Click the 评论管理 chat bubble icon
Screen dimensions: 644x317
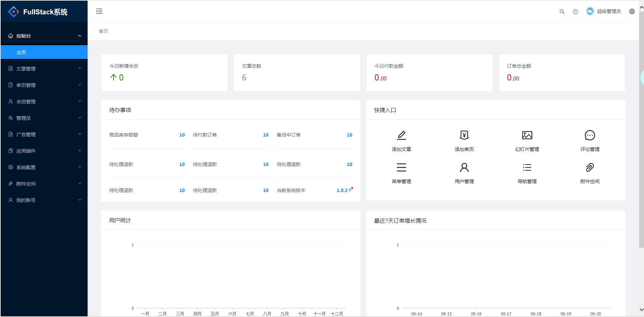click(x=590, y=135)
